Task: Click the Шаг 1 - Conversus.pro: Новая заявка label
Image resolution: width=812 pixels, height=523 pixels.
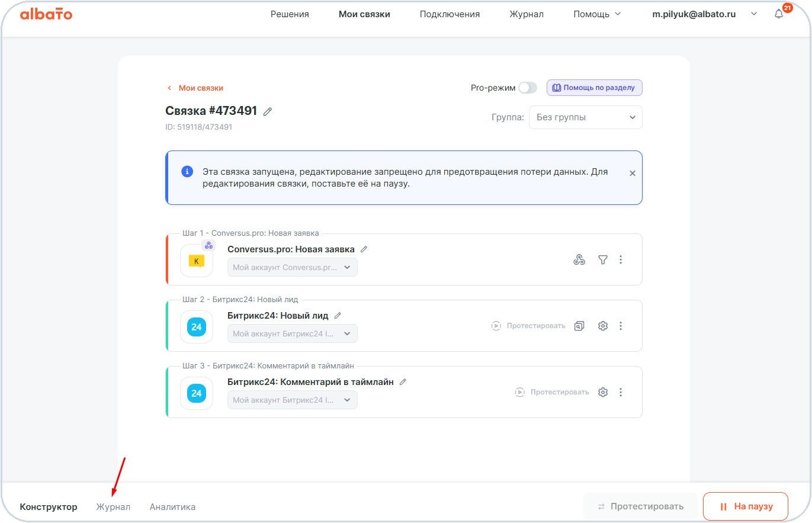Action: (251, 233)
